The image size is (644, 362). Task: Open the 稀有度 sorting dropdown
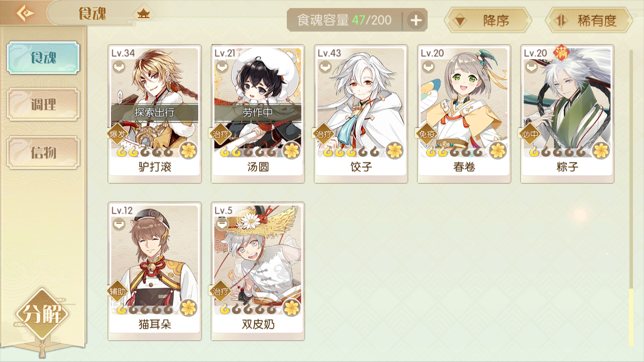(589, 21)
